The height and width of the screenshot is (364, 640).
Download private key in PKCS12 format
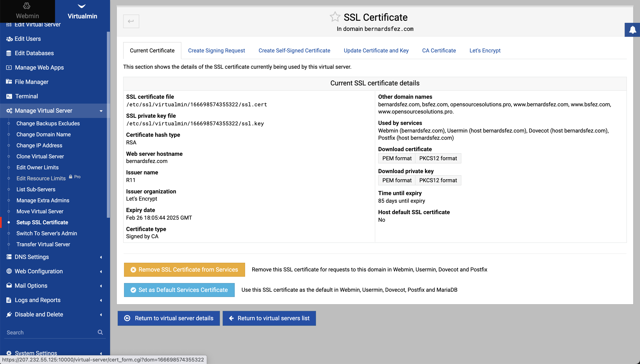[x=438, y=180]
